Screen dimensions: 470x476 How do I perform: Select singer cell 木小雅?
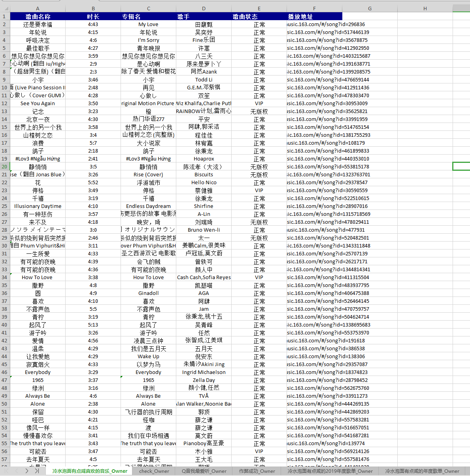point(204,451)
